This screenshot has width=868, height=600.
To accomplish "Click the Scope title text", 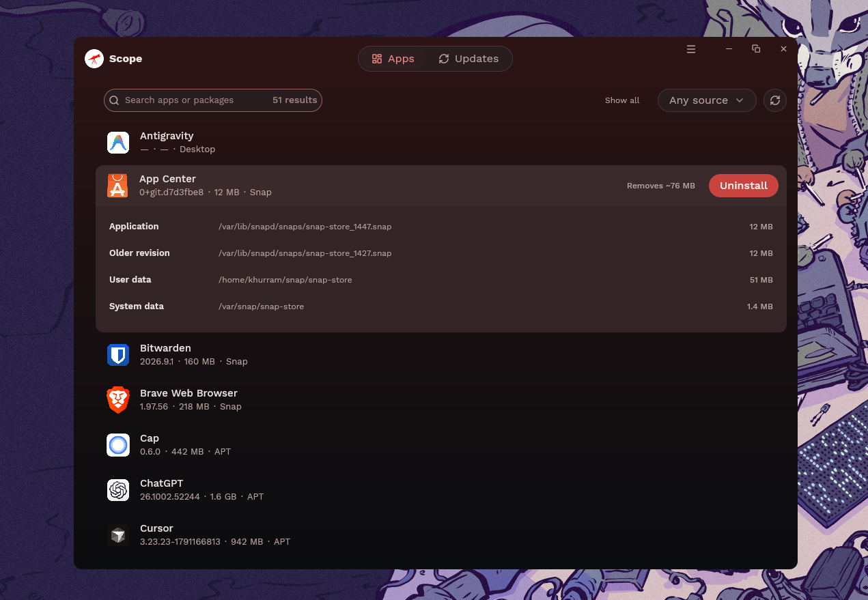I will pos(126,59).
